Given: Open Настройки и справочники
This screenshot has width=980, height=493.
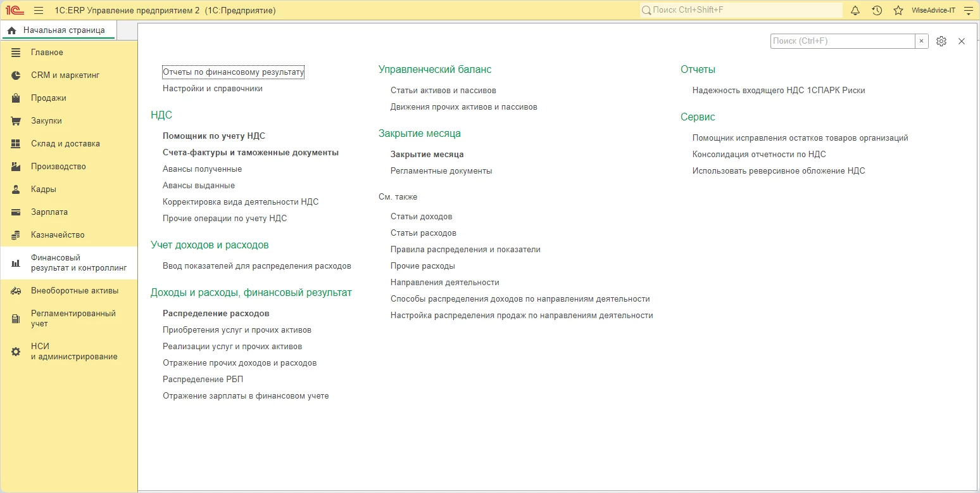Looking at the screenshot, I should [213, 89].
